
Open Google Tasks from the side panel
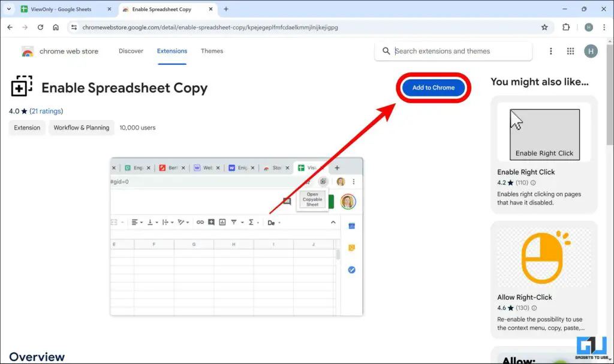point(352,270)
